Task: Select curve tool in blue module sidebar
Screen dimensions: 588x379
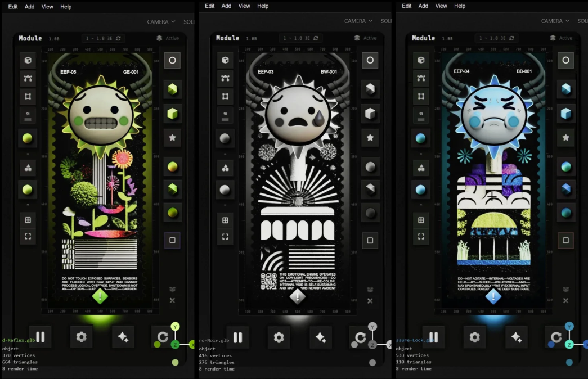Action: pyautogui.click(x=421, y=78)
